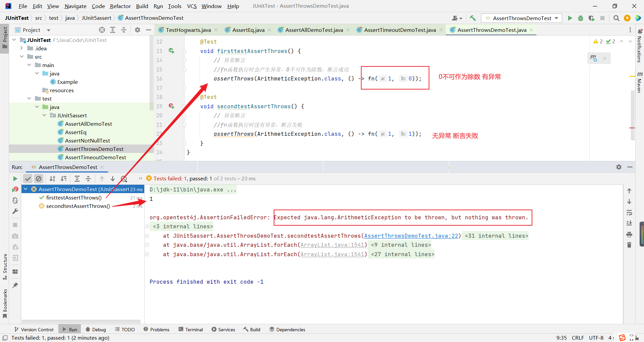Click red error stripe mark in editor scrollbar
Image resolution: width=644 pixels, height=342 pixels.
click(x=632, y=128)
